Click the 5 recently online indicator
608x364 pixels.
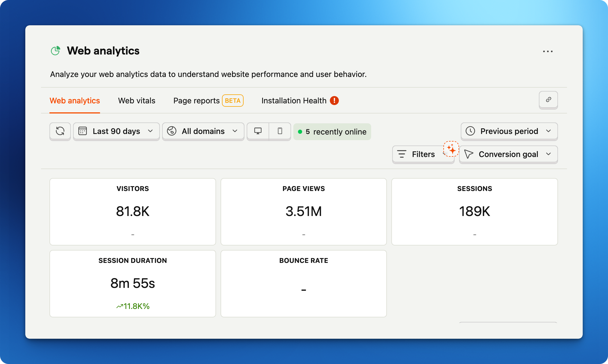click(x=332, y=131)
